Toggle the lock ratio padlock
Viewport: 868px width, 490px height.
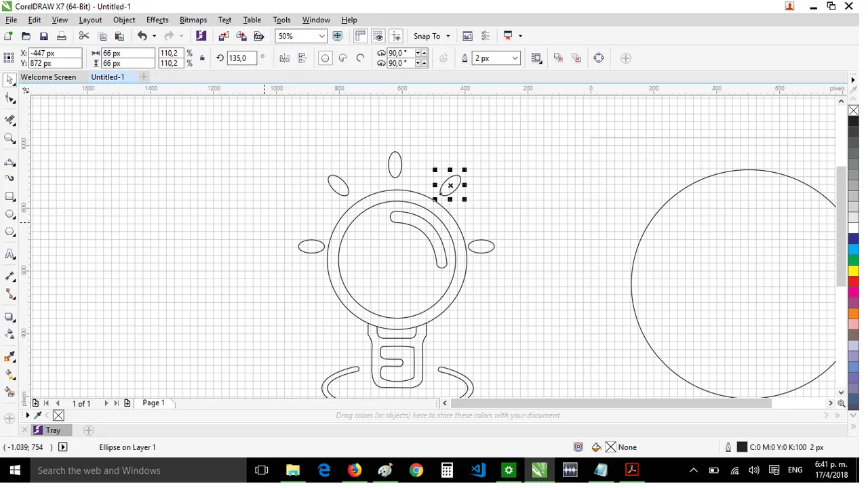click(x=202, y=58)
